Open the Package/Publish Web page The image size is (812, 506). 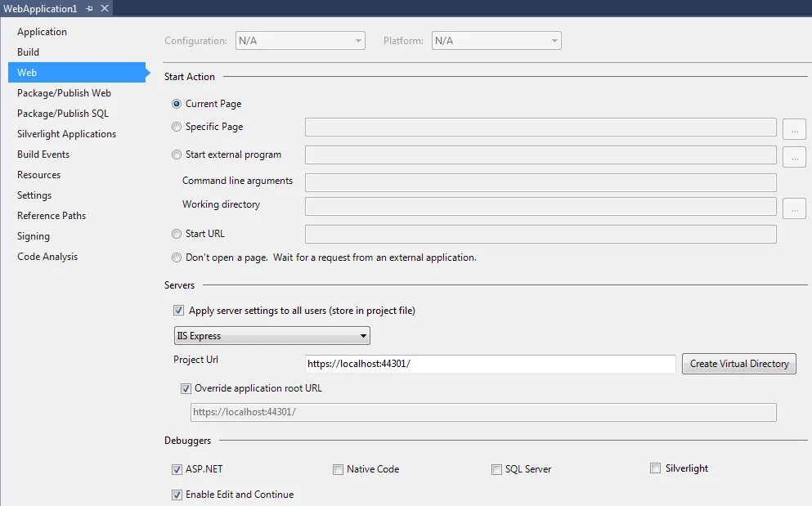[x=65, y=92]
